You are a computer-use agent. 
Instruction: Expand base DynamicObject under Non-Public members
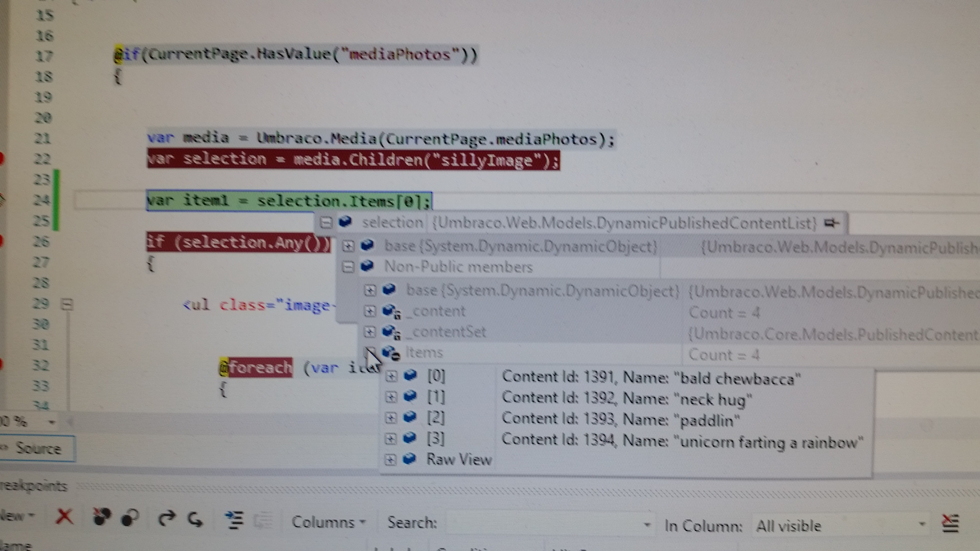369,290
